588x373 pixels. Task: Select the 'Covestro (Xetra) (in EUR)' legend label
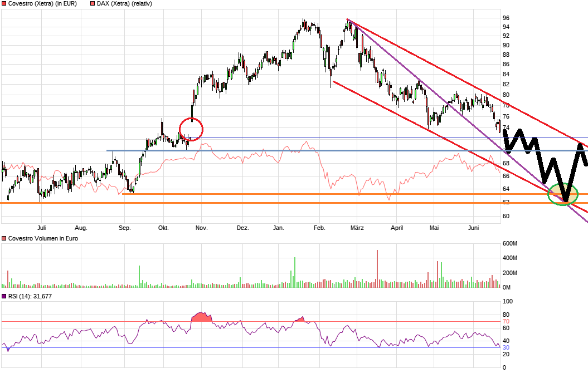click(43, 3)
